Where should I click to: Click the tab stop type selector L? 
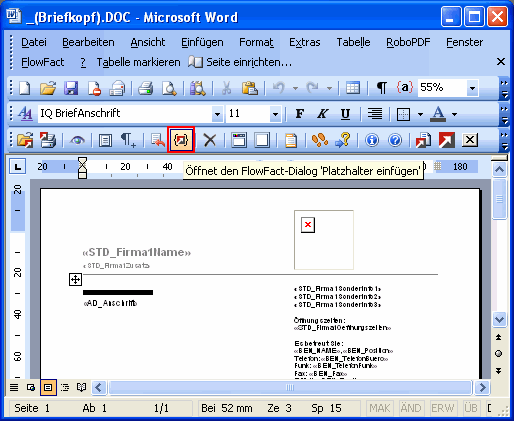17,166
